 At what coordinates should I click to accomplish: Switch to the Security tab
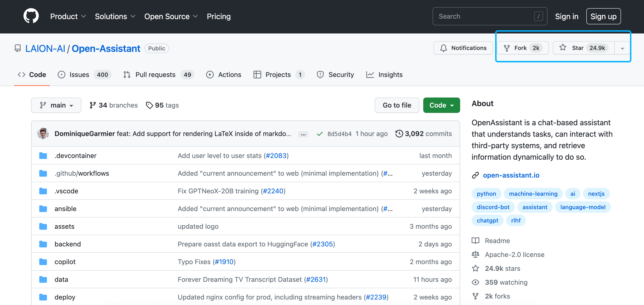pos(335,75)
